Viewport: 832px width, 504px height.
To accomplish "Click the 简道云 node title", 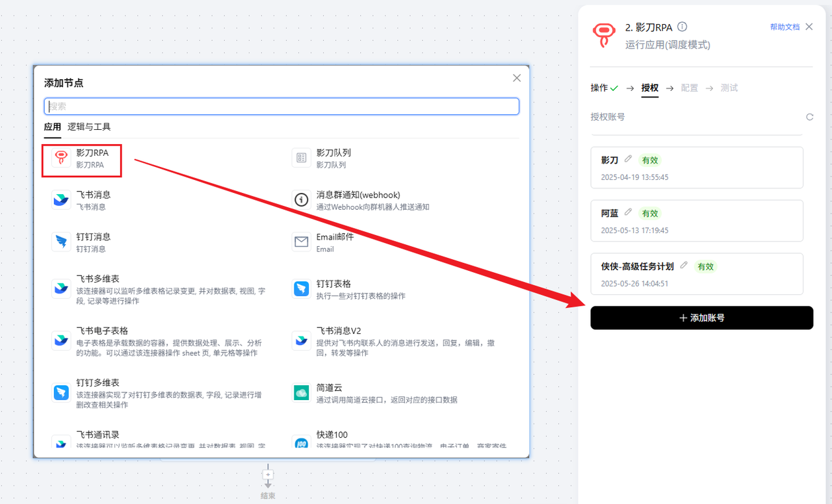I will (x=330, y=388).
